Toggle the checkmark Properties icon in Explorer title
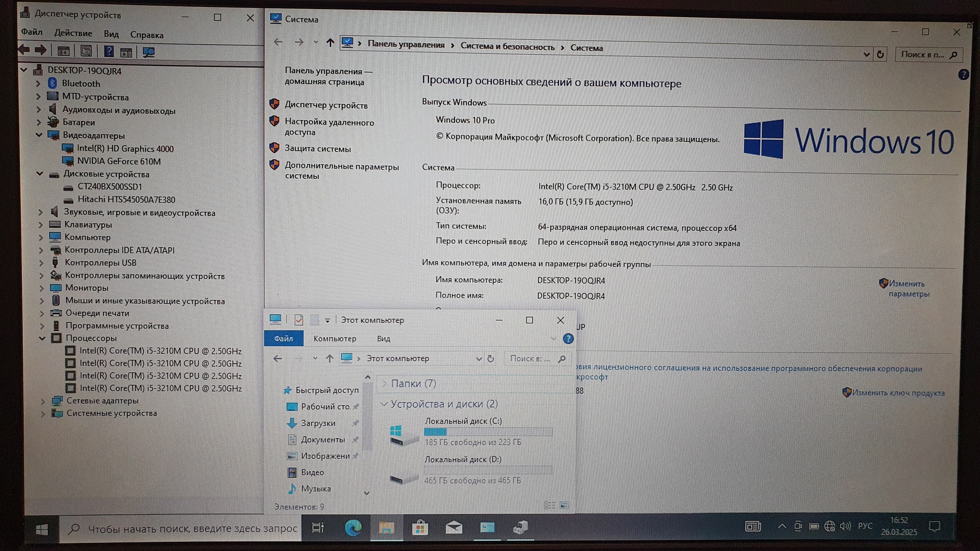Viewport: 980px width, 551px height. pyautogui.click(x=299, y=320)
